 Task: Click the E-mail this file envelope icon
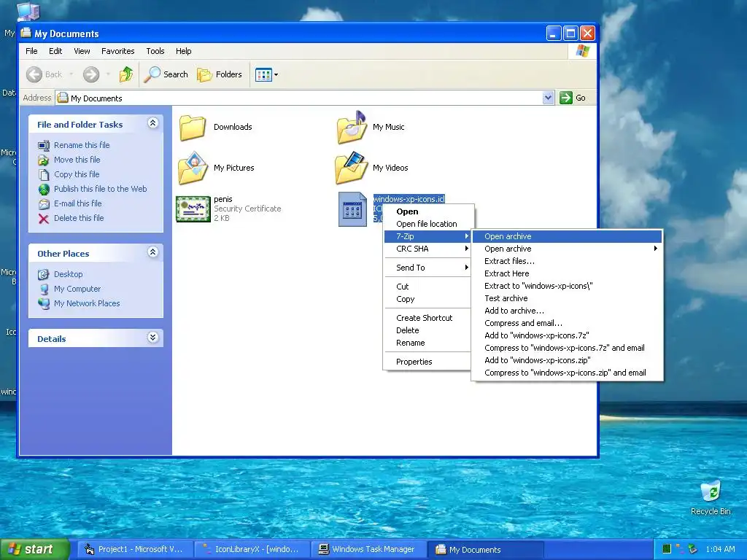click(x=44, y=204)
